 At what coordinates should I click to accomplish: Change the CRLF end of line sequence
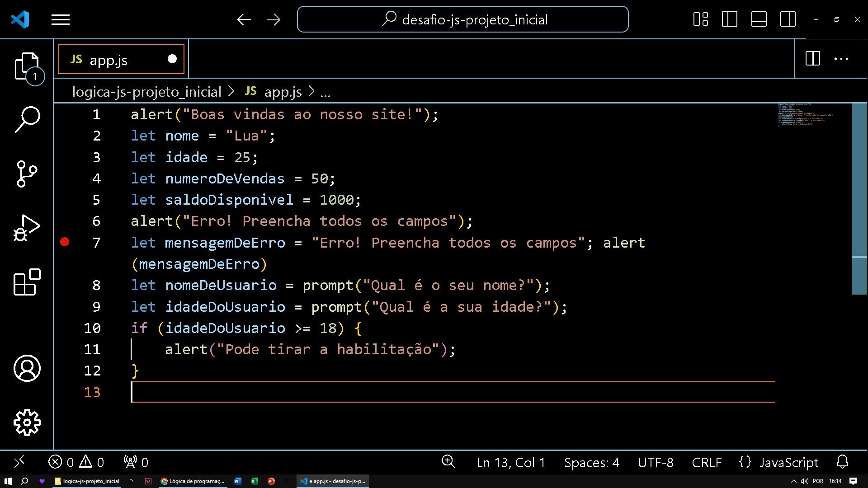[707, 463]
